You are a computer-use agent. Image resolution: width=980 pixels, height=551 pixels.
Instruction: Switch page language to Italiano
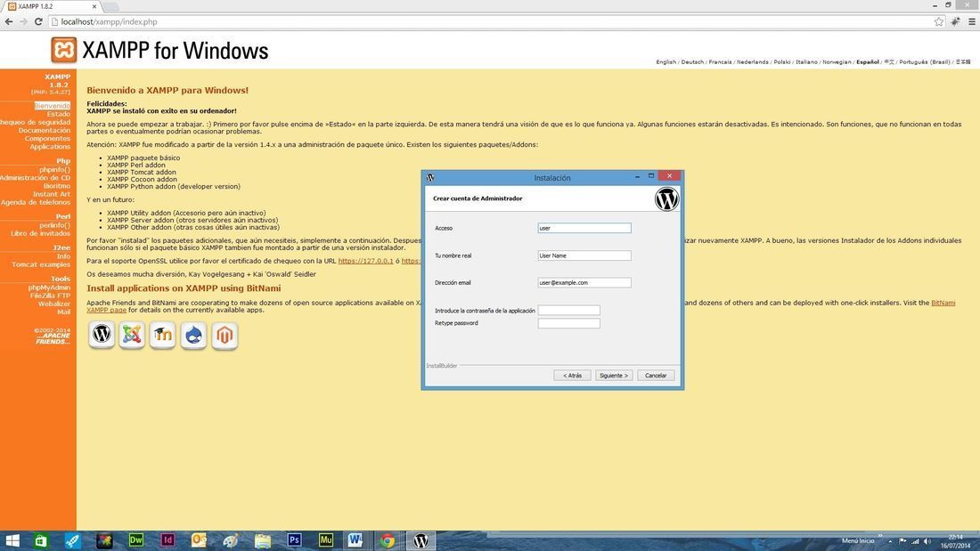[x=806, y=61]
